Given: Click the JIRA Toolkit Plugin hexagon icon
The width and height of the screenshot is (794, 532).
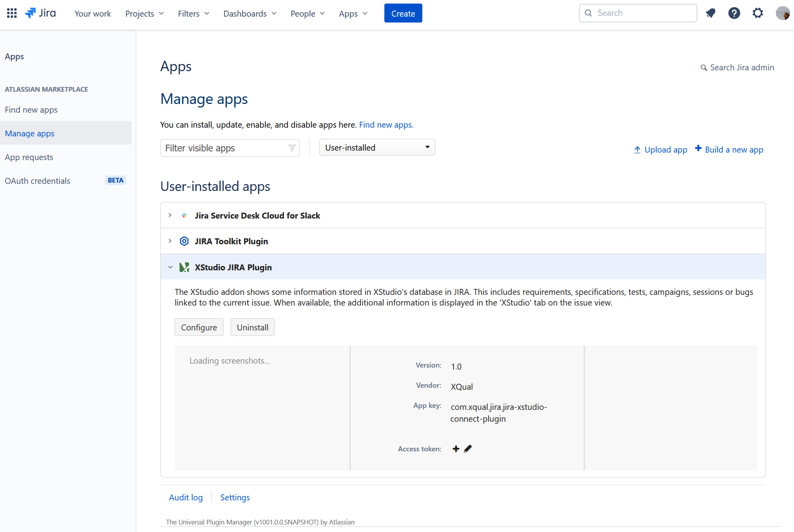Looking at the screenshot, I should (x=184, y=241).
